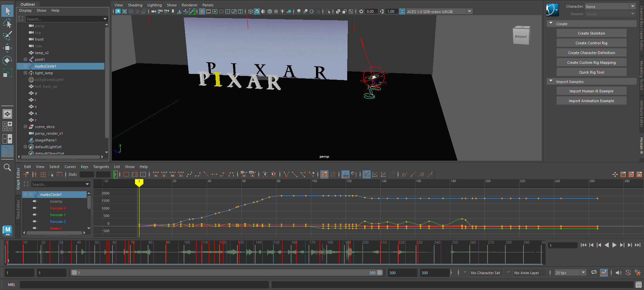Click Create Custom Rig Mapping
Screen dimensions: 644x290
pos(591,63)
